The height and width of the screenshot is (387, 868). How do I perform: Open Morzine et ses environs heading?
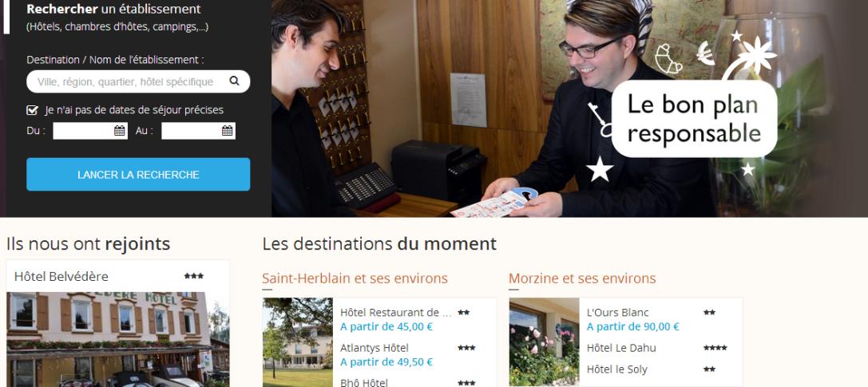[582, 278]
